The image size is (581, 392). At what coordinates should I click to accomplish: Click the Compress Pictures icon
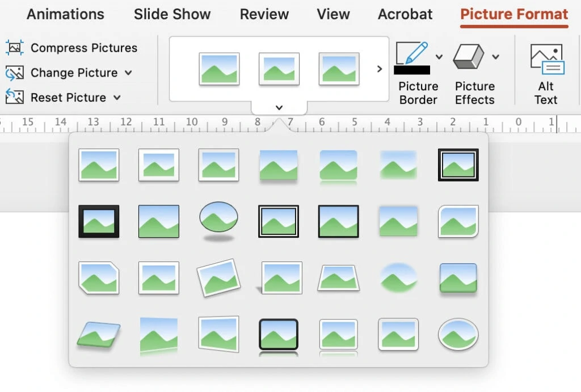[14, 48]
